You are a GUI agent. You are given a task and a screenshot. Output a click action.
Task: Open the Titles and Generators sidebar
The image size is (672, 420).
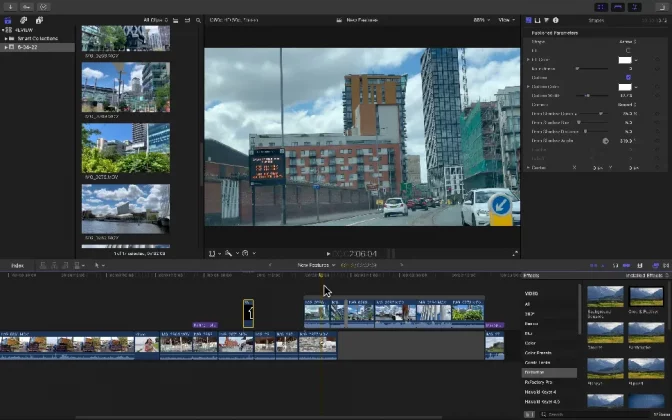click(x=39, y=19)
